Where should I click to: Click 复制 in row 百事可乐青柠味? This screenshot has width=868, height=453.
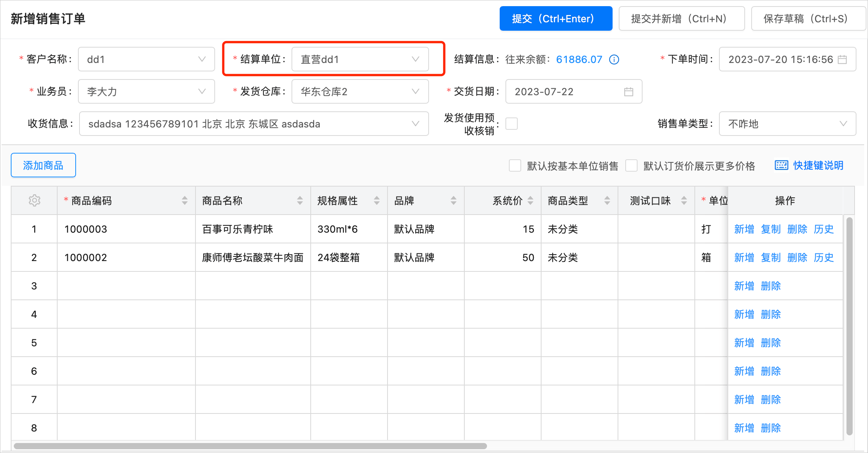(x=771, y=229)
